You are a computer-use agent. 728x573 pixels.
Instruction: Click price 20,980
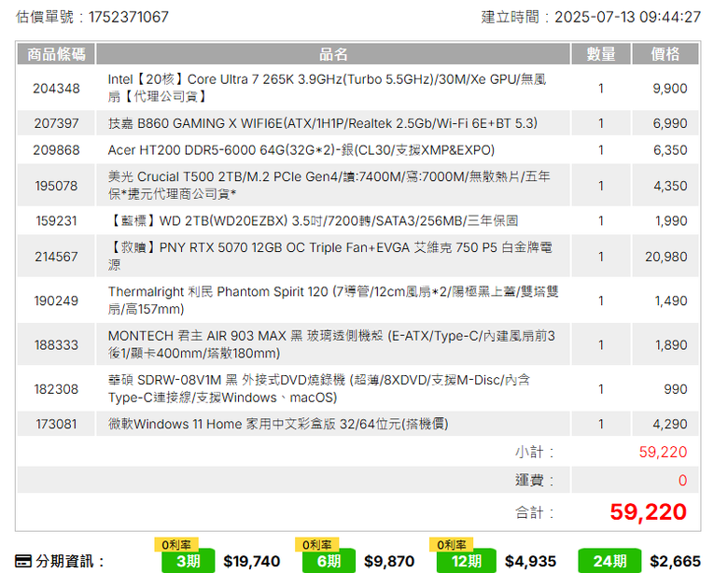coord(665,257)
